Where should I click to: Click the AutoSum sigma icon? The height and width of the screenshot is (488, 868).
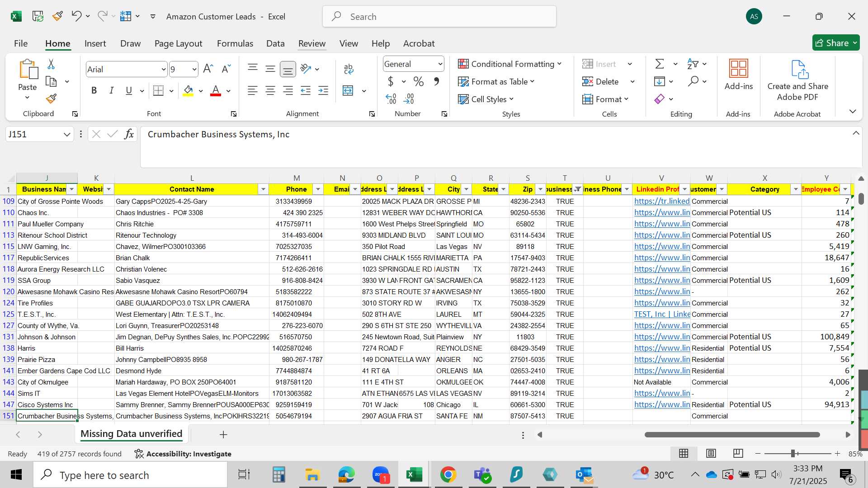(660, 64)
